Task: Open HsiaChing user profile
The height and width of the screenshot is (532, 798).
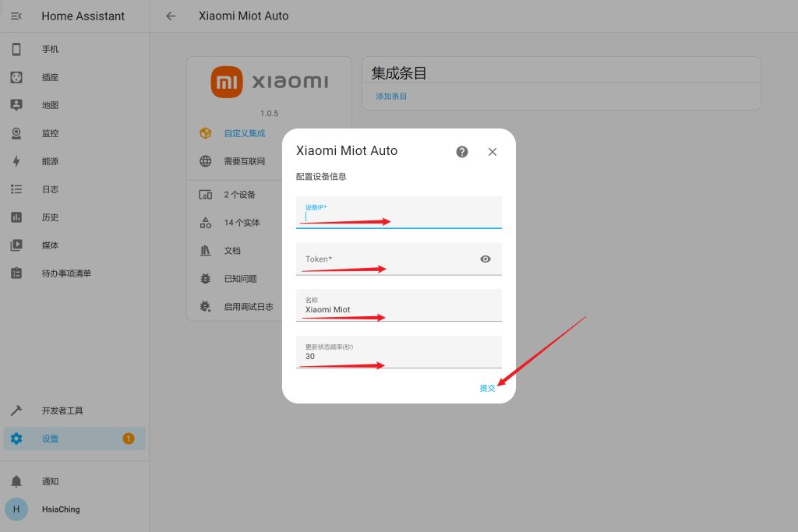Action: click(61, 509)
